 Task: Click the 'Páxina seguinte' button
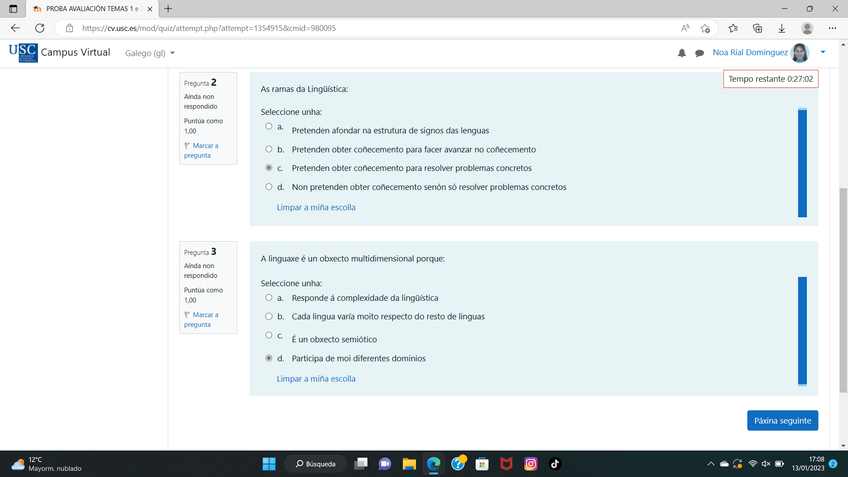pyautogui.click(x=782, y=421)
